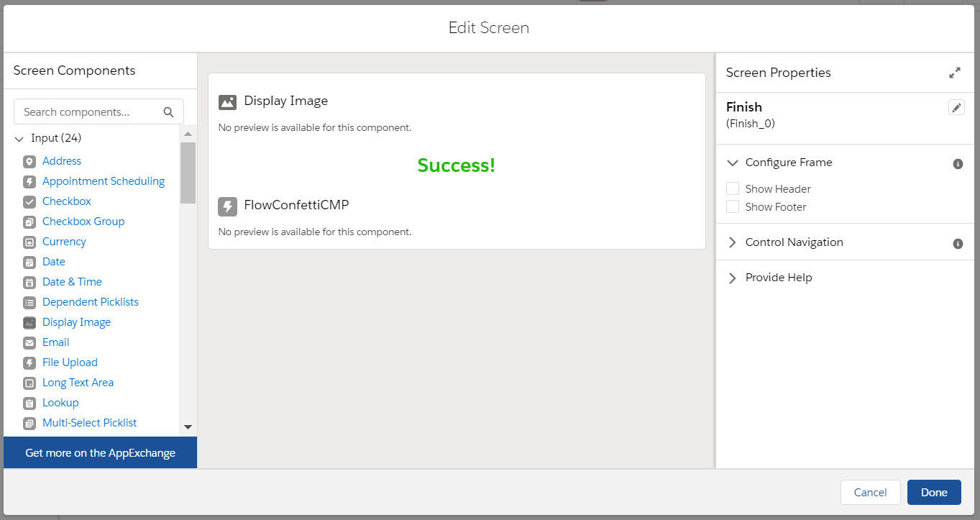
Task: Enable the Show Footer checkbox
Action: click(733, 207)
